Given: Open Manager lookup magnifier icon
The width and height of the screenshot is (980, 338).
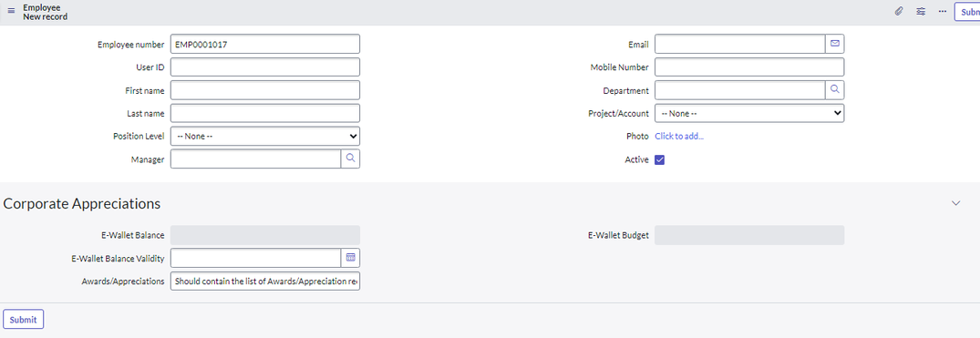Looking at the screenshot, I should click(351, 159).
